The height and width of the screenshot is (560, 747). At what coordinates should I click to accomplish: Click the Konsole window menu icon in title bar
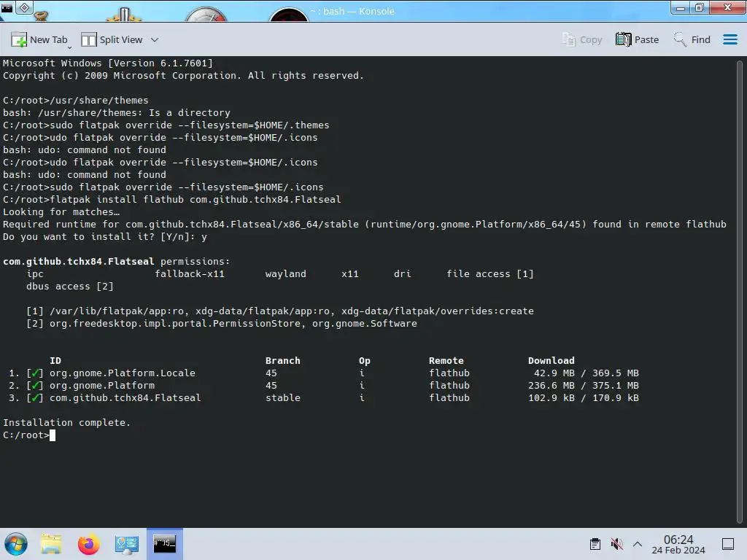click(x=7, y=7)
